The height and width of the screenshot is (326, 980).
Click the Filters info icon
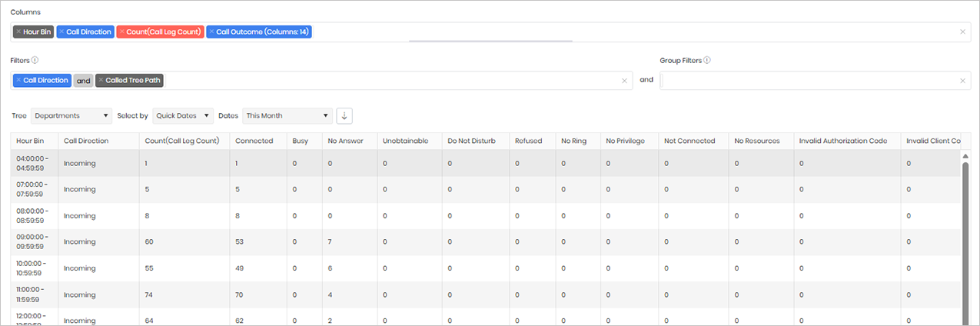[x=35, y=60]
